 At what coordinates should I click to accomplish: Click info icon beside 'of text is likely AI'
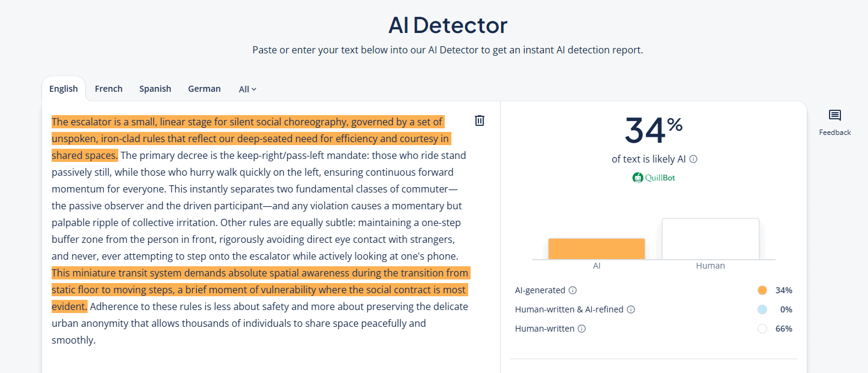point(693,159)
